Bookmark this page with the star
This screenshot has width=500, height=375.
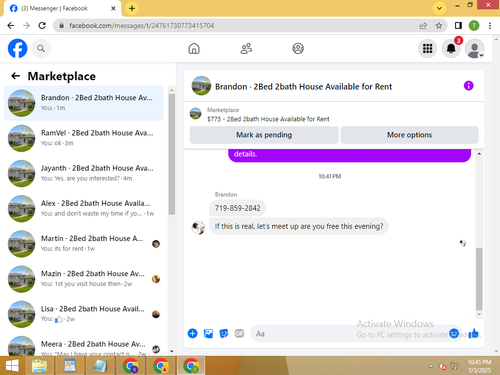(x=439, y=26)
